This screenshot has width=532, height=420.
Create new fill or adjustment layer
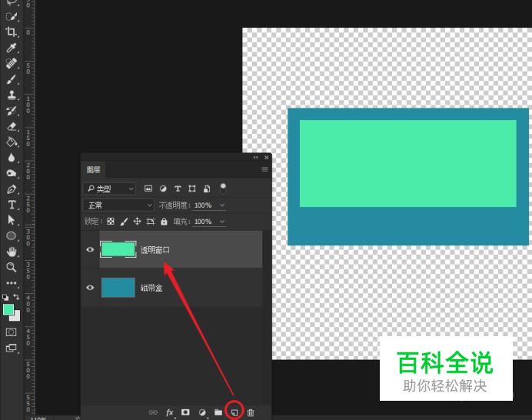pyautogui.click(x=202, y=412)
